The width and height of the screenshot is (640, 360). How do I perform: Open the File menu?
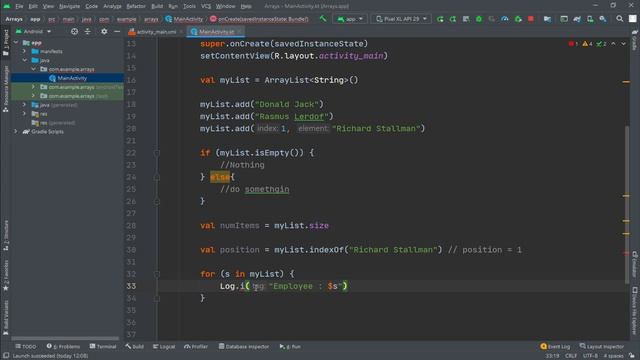(19, 6)
